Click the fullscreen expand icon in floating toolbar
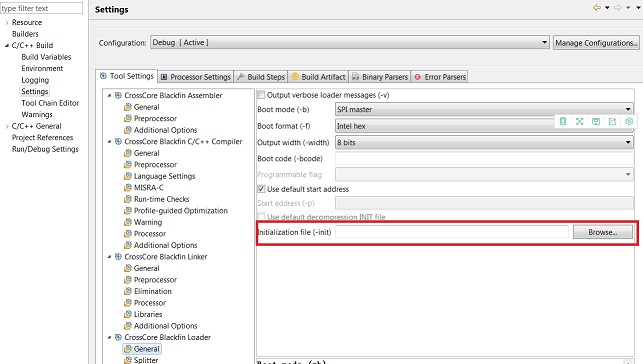The width and height of the screenshot is (643, 364). [579, 121]
